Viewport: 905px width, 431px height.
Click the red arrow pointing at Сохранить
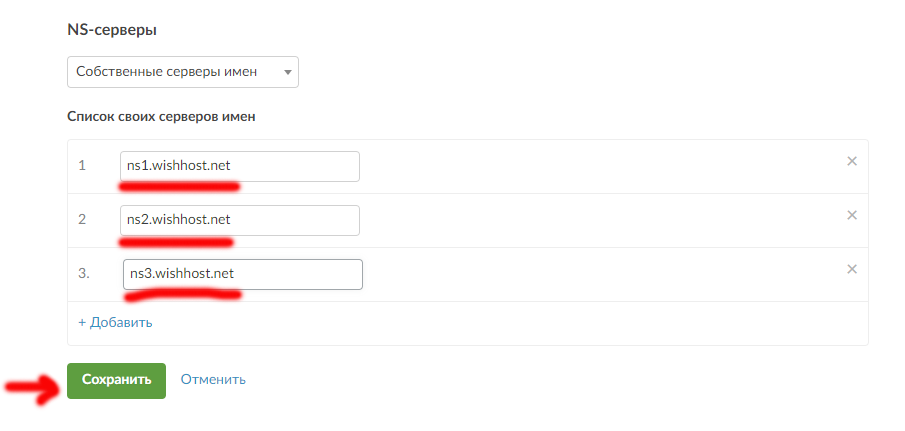(32, 389)
